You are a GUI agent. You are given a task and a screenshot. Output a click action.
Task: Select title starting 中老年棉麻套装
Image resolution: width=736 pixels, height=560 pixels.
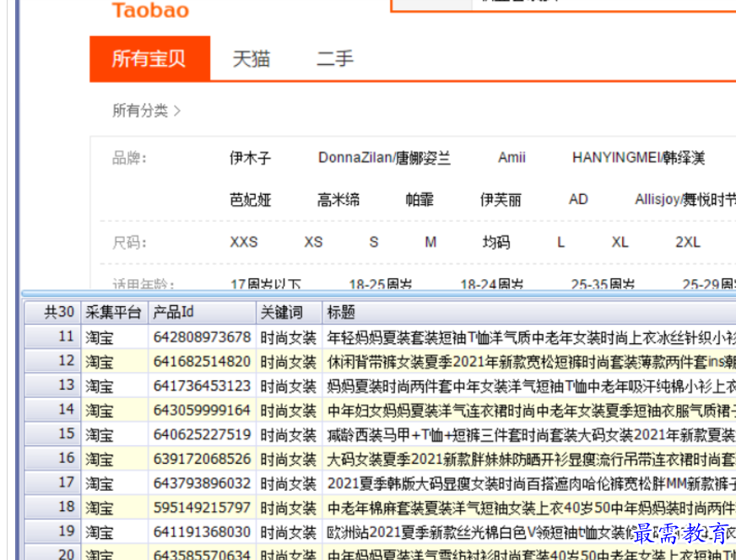(531, 508)
